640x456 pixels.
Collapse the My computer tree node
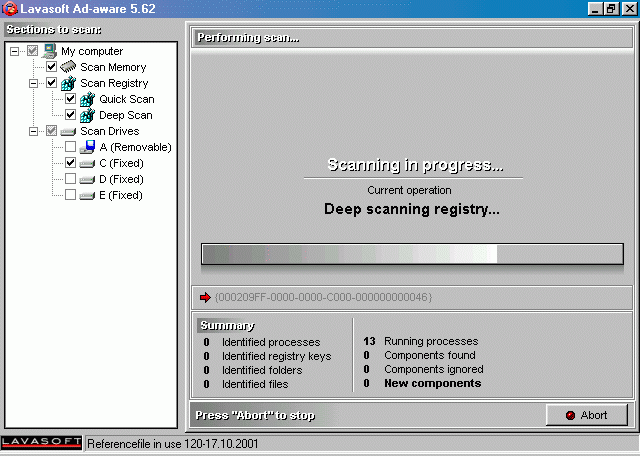click(15, 51)
